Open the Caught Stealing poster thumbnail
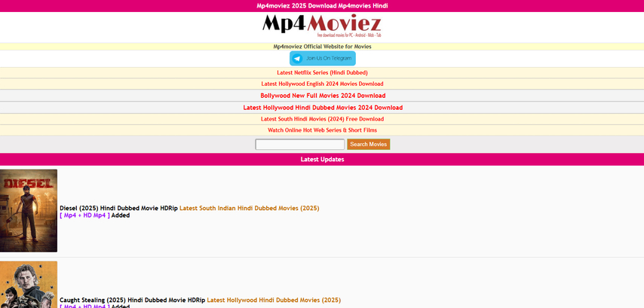The height and width of the screenshot is (308, 644). (x=29, y=285)
